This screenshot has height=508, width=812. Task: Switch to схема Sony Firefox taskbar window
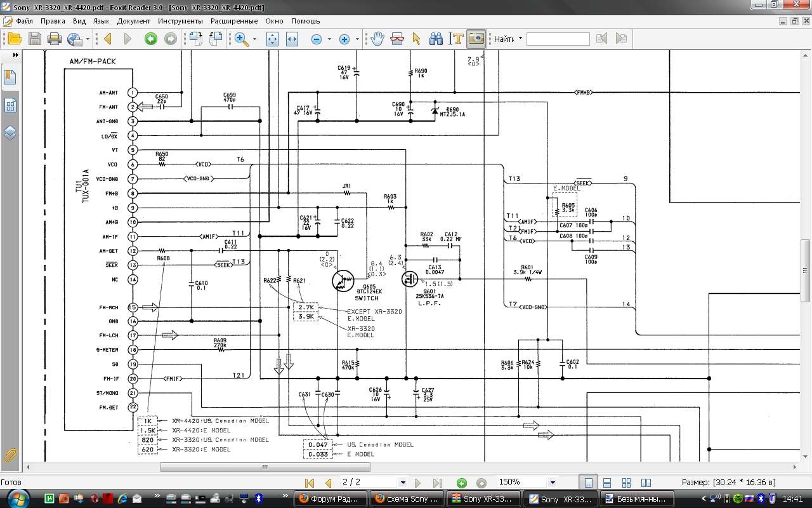407,498
